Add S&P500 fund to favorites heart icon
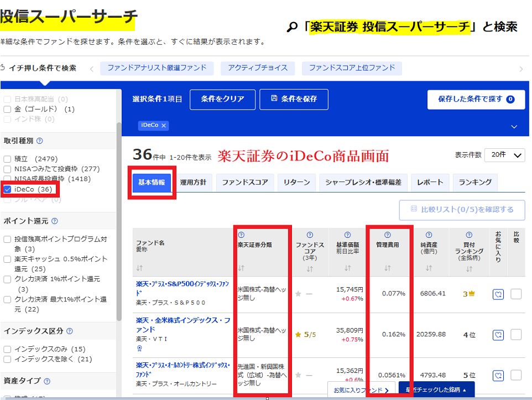Viewport: 532px width, 400px height. click(x=498, y=294)
